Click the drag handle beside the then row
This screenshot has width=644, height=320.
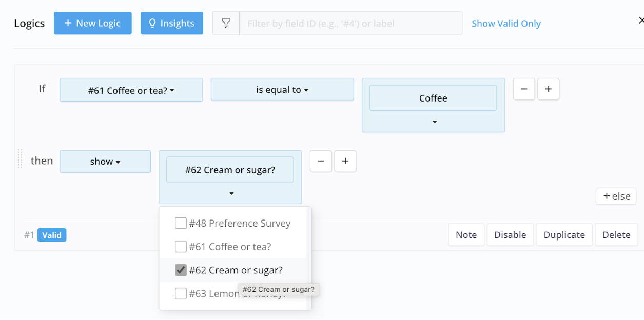tap(19, 159)
